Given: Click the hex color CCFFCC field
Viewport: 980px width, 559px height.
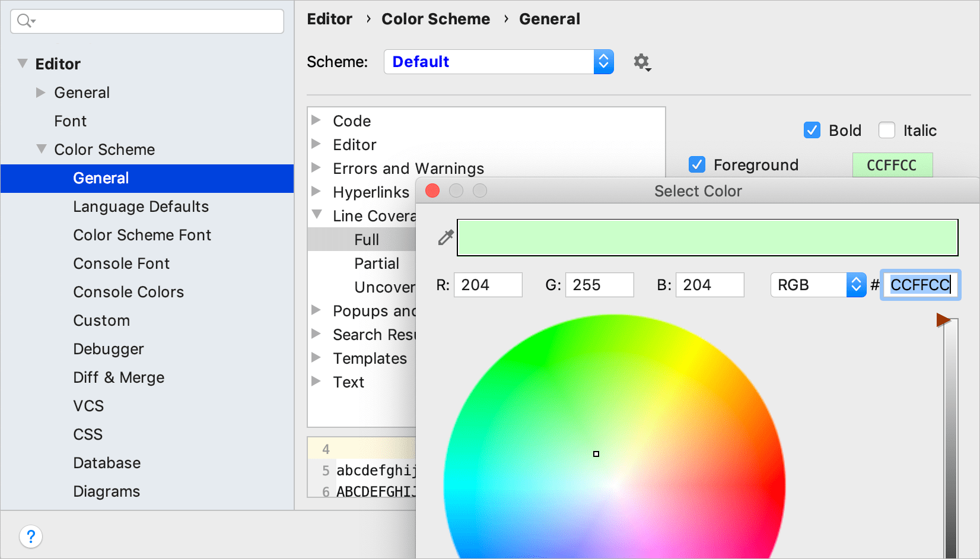Looking at the screenshot, I should point(920,285).
